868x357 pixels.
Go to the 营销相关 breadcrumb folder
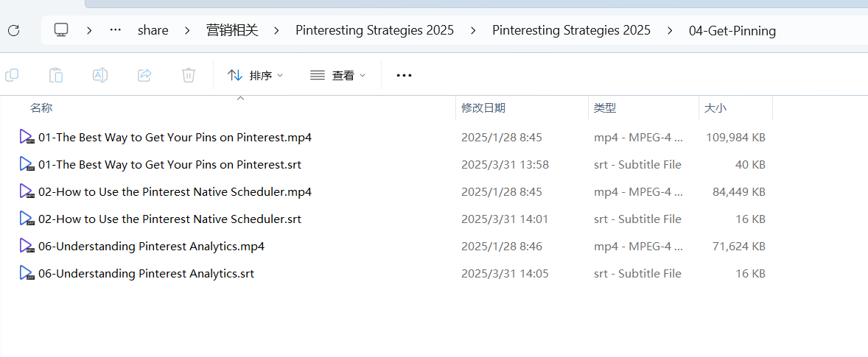tap(233, 30)
